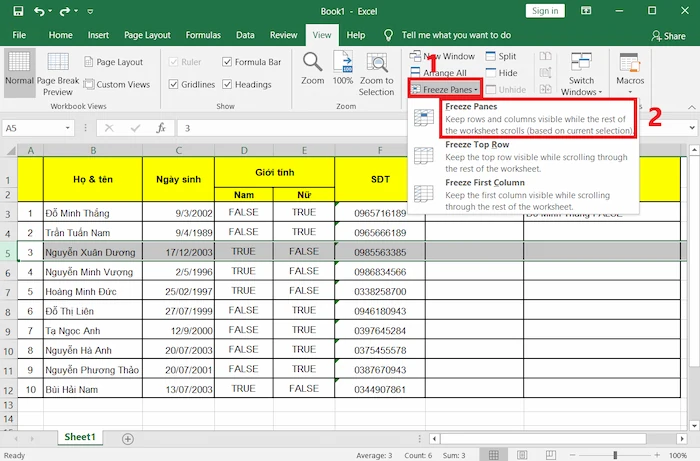Click the formula bar input showing 3
The image size is (700, 461).
coord(292,129)
